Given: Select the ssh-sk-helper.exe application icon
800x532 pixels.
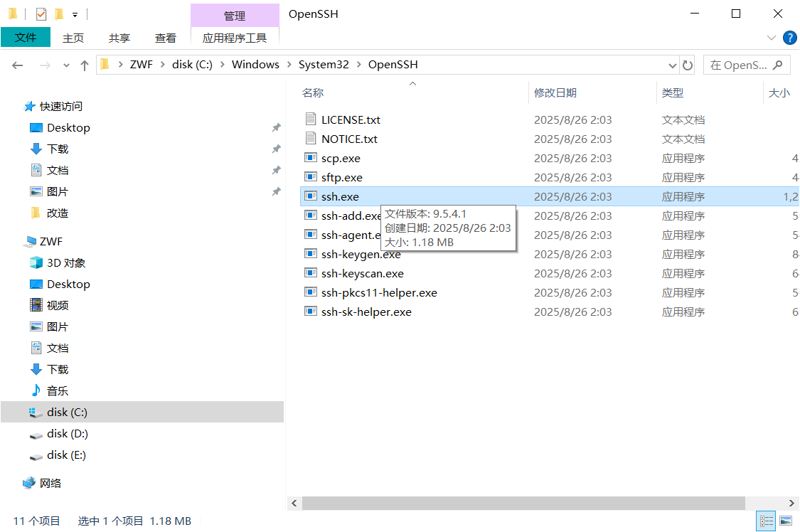Looking at the screenshot, I should pos(311,311).
